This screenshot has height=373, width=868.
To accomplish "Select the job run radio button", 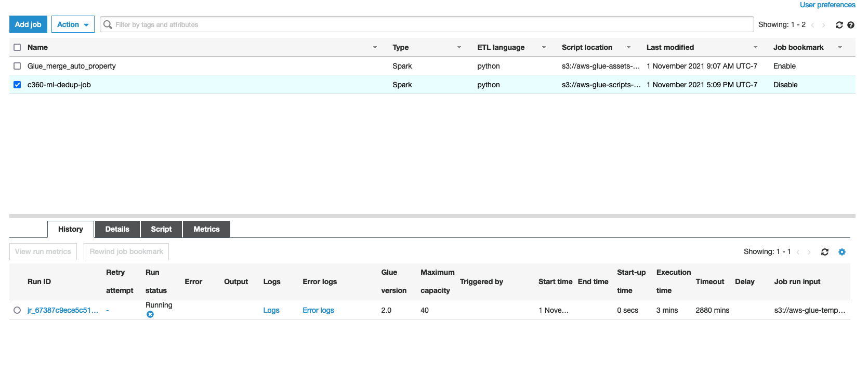I will [x=17, y=310].
